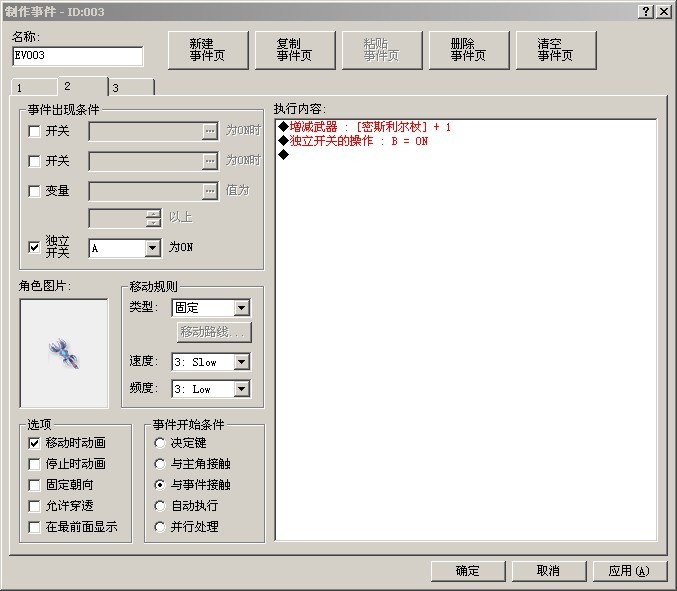Screen dimensions: 677x591
Task: Select the 增减武器 密斯利尔杖 command line
Action: tap(466, 127)
